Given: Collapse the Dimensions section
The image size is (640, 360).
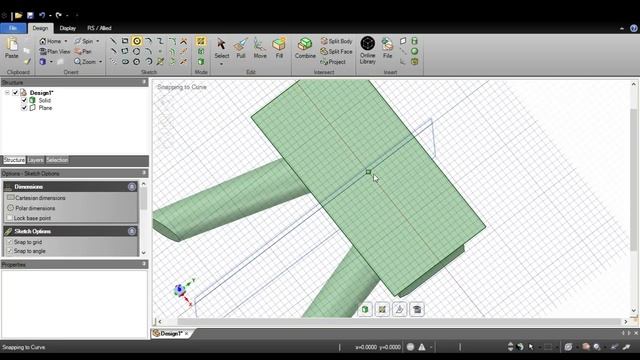Looking at the screenshot, I should pyautogui.click(x=132, y=187).
